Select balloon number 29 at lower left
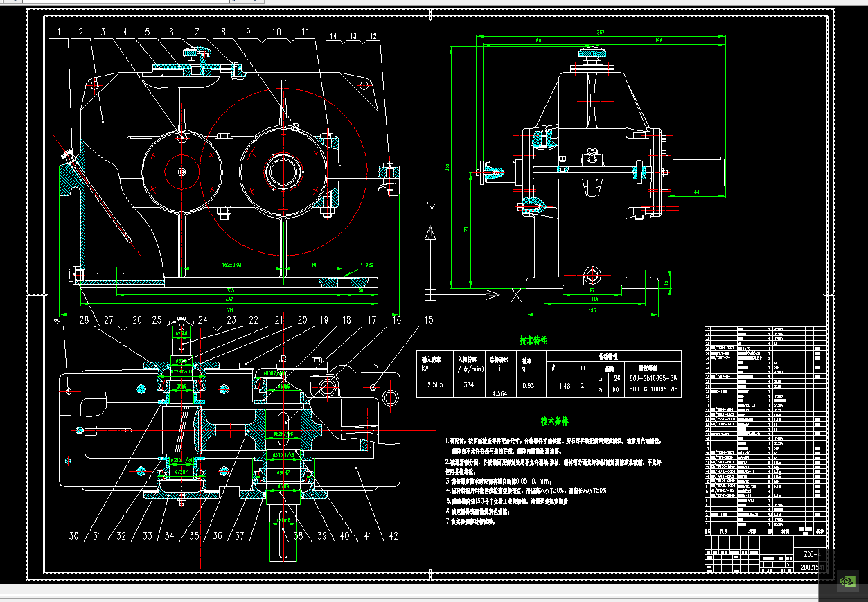Viewport: 868px width, 602px height. click(55, 321)
